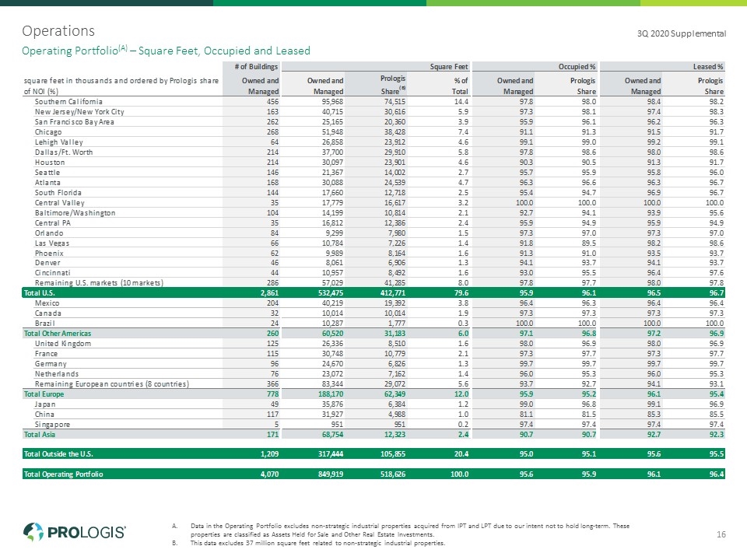Screen dimensions: 747x560
Task: Click Total Europe square feet value 188,170
Action: point(331,394)
